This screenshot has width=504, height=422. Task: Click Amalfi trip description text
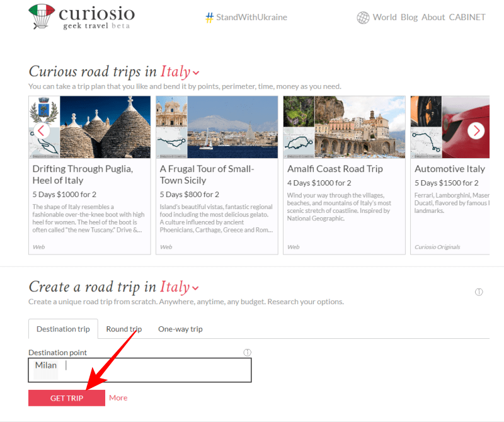tap(339, 207)
